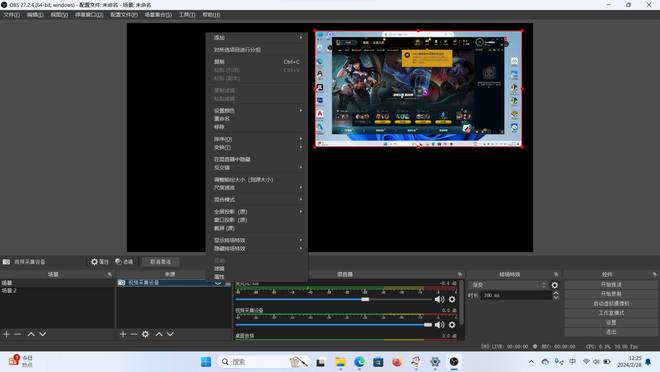Open transition properties gear next to 渐变
The width and height of the screenshot is (660, 372).
coord(555,285)
